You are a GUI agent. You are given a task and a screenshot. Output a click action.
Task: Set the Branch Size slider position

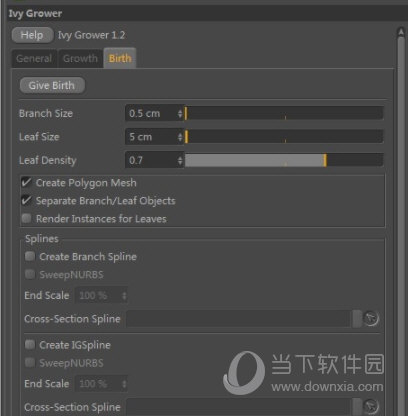[x=284, y=113]
